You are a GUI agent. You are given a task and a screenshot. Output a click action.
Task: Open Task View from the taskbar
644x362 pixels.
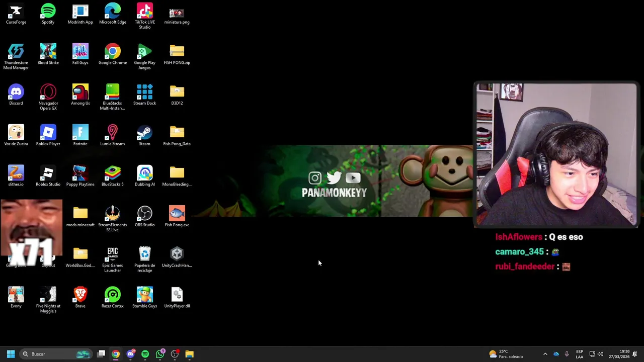coord(101,354)
